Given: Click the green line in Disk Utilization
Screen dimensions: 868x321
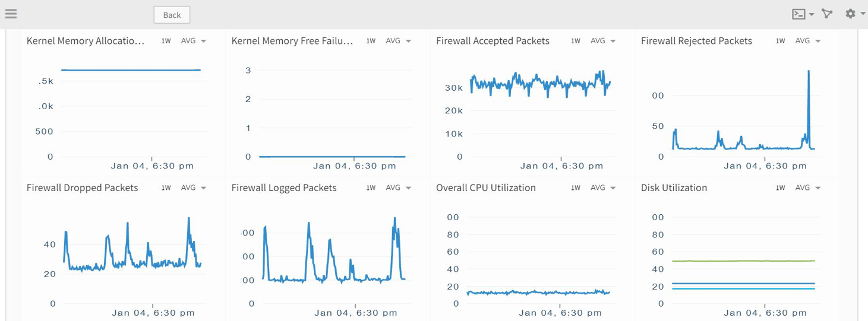Looking at the screenshot, I should 743,261.
